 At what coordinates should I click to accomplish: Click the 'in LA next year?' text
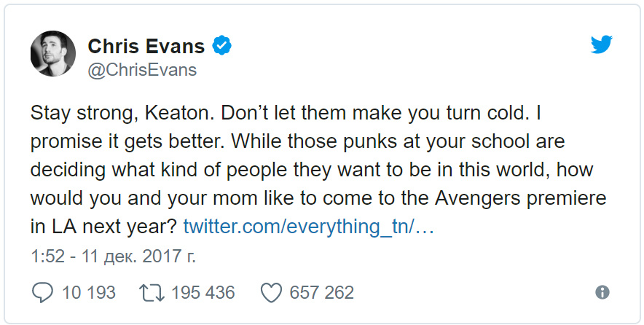(x=104, y=227)
